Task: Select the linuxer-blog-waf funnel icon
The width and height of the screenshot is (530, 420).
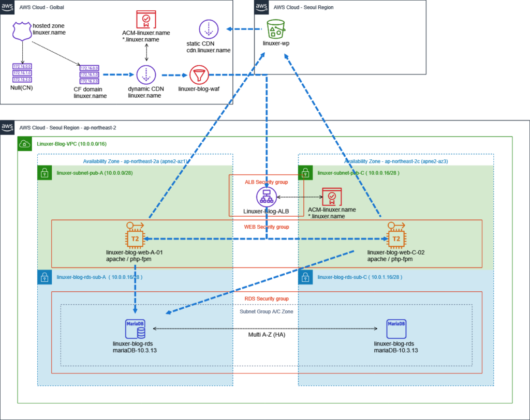Action: [x=199, y=75]
